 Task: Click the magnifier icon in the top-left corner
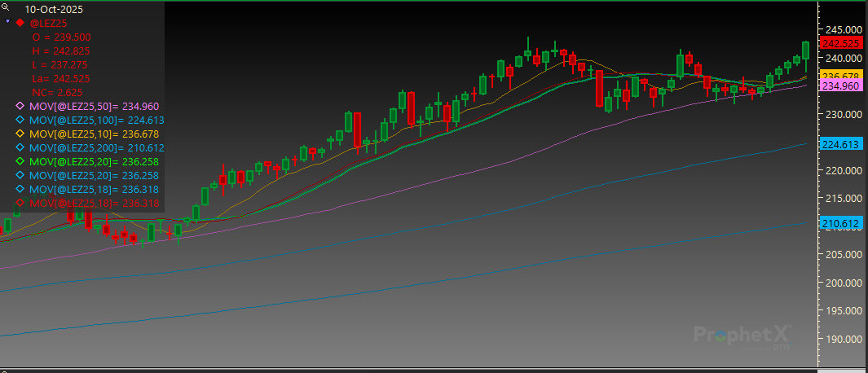pos(7,7)
